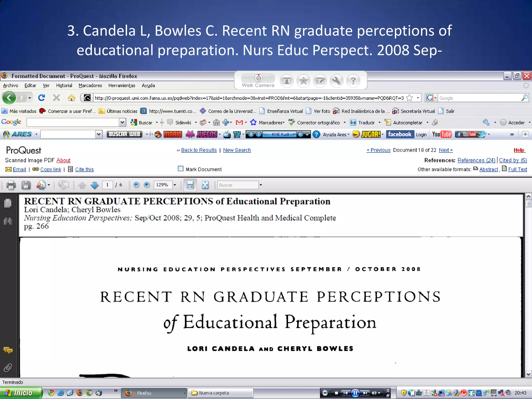This screenshot has width=532, height=399.
Task: Expand the PDF search Buscar dropdown arrow
Action: tap(261, 185)
